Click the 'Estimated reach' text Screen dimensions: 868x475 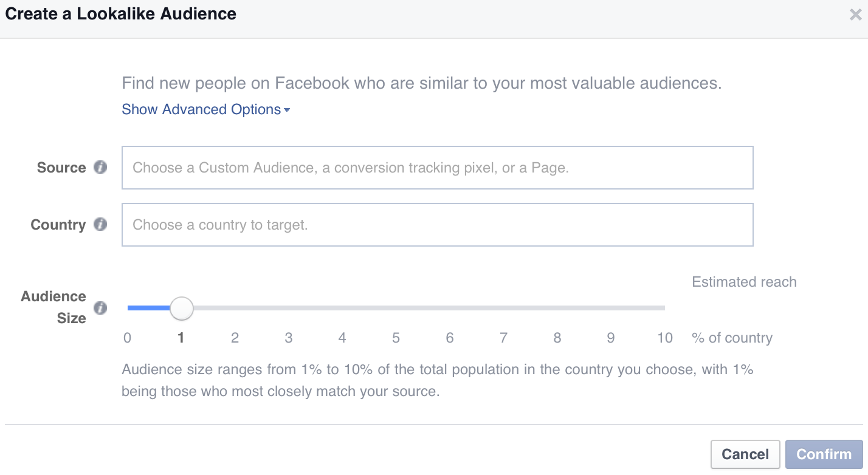click(x=744, y=282)
